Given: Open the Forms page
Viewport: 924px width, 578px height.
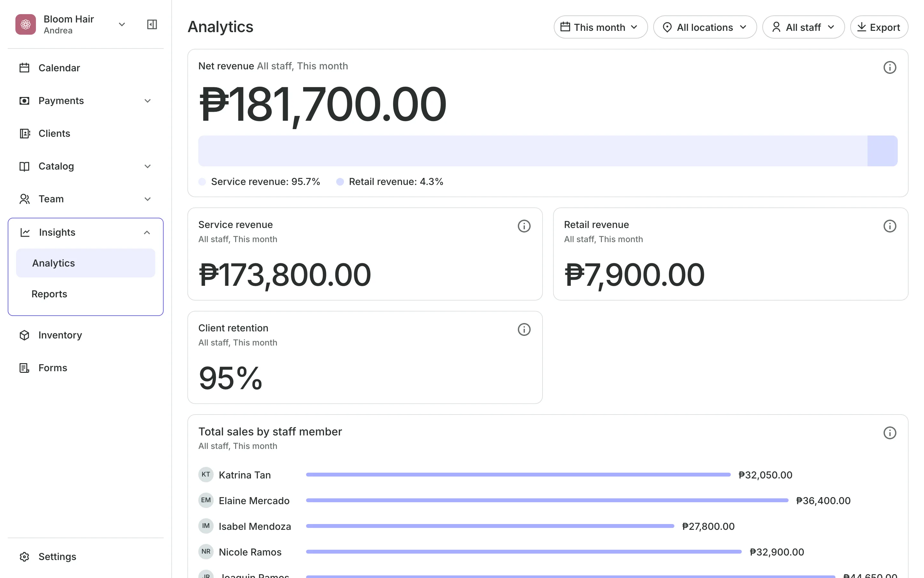Looking at the screenshot, I should 86,368.
